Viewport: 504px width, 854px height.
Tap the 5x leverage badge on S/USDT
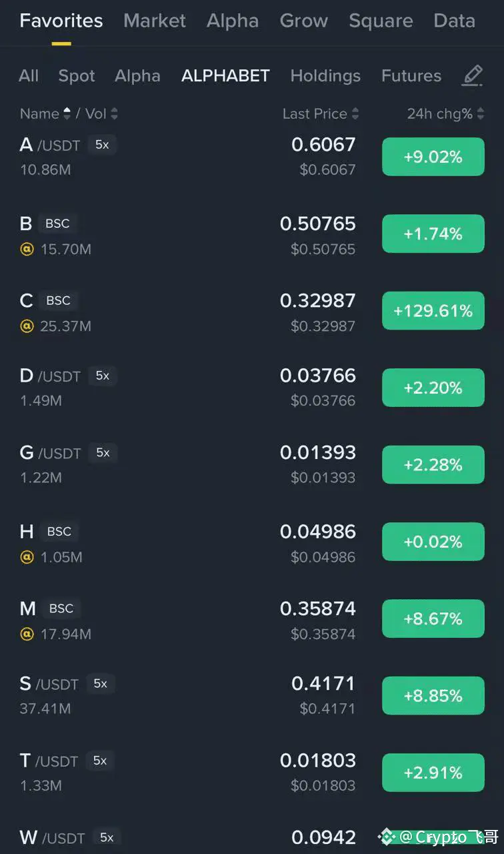(100, 684)
